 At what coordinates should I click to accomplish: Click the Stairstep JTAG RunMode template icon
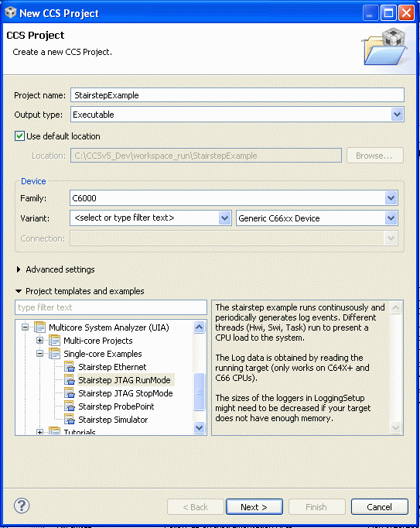[x=70, y=380]
